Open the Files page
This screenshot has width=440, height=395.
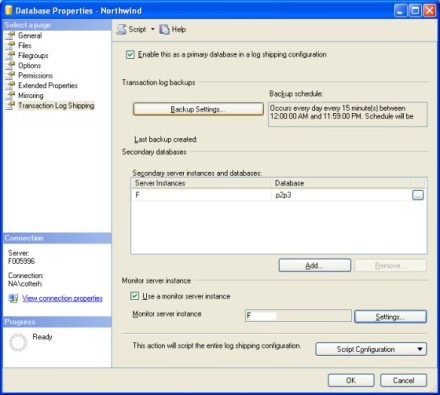click(25, 45)
